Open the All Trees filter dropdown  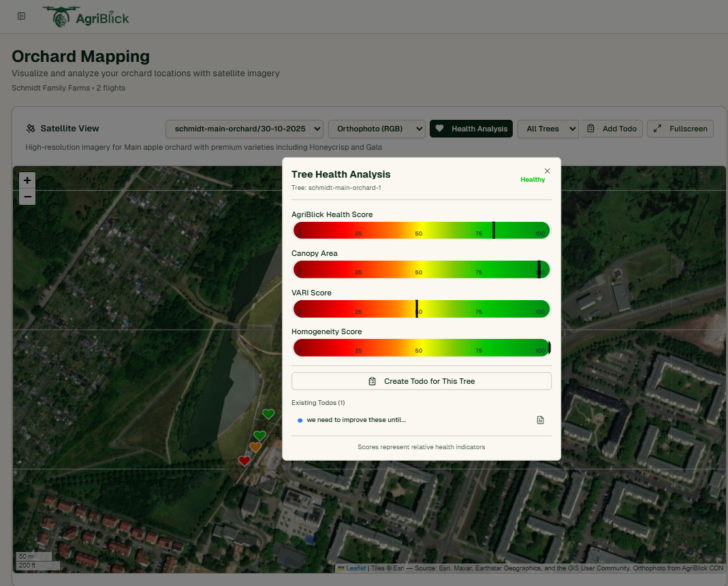[548, 128]
